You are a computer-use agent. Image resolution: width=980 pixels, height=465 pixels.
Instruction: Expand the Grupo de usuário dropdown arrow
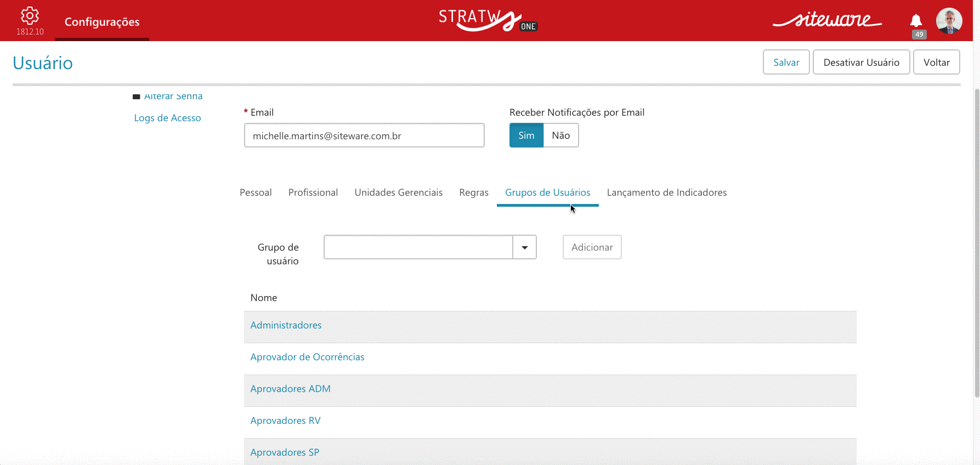525,247
